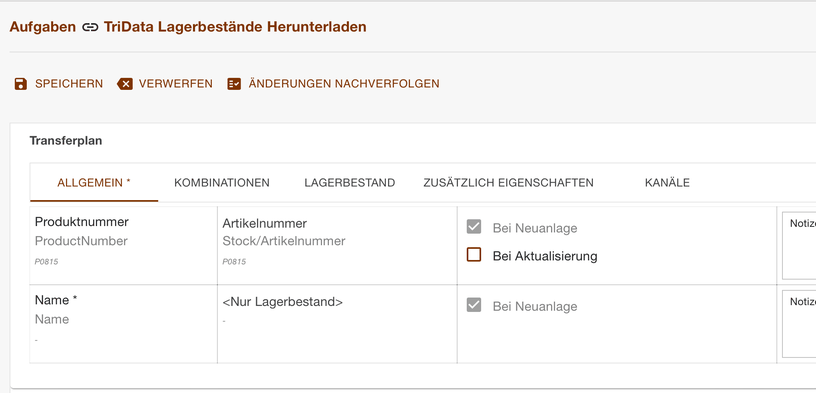
Task: Switch to the KOMBINATIONEN tab
Action: tap(222, 183)
